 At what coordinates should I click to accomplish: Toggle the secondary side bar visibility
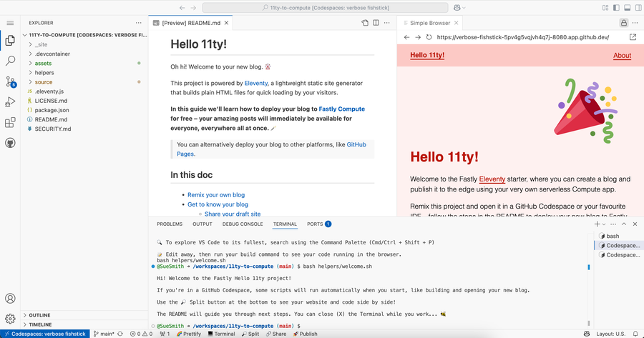[638, 8]
